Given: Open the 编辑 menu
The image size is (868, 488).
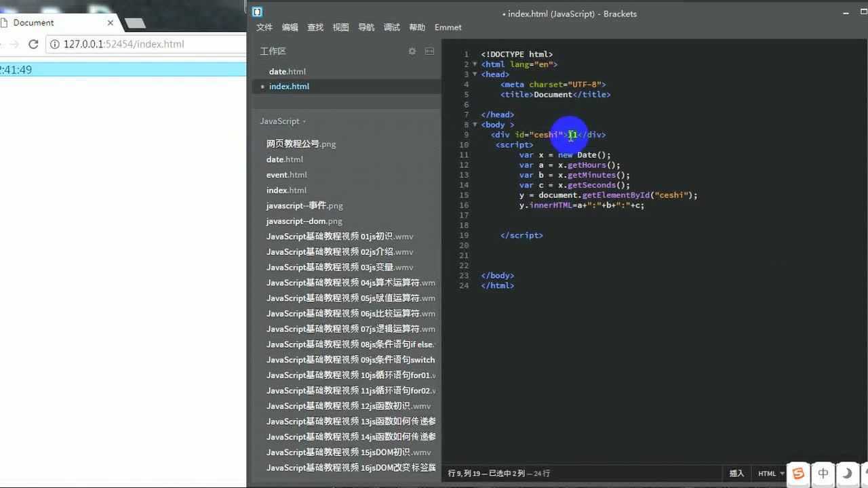Looking at the screenshot, I should (290, 27).
